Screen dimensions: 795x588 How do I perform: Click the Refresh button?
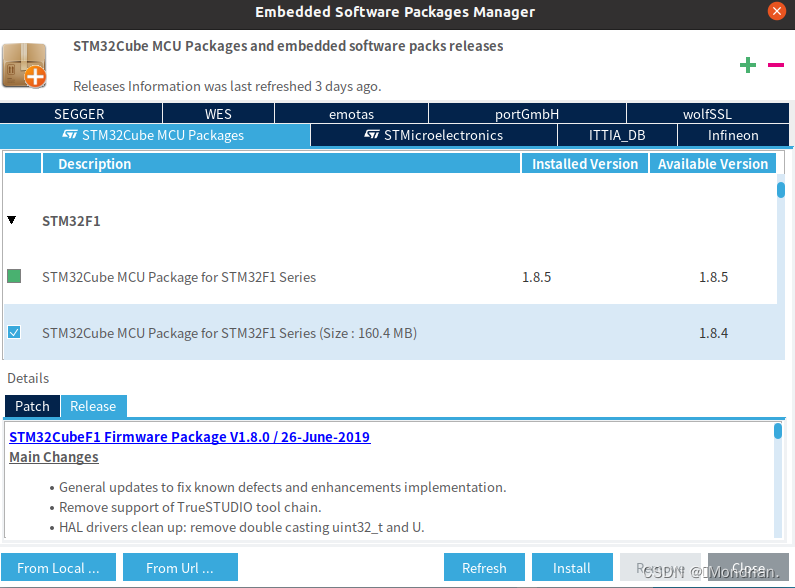click(x=484, y=567)
